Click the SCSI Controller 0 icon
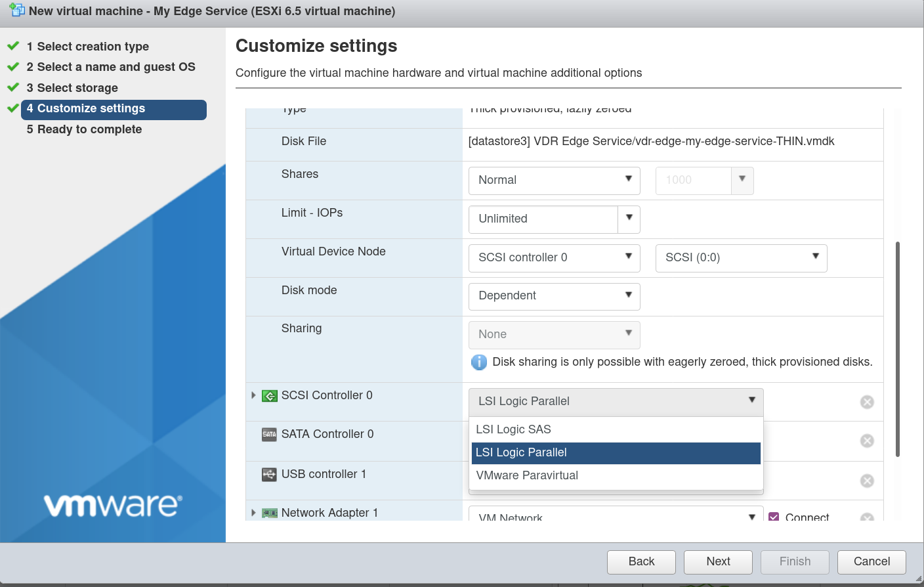 (x=269, y=396)
